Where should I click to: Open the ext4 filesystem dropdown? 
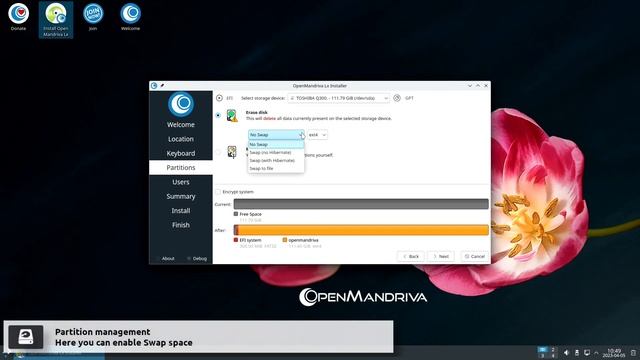coord(318,135)
